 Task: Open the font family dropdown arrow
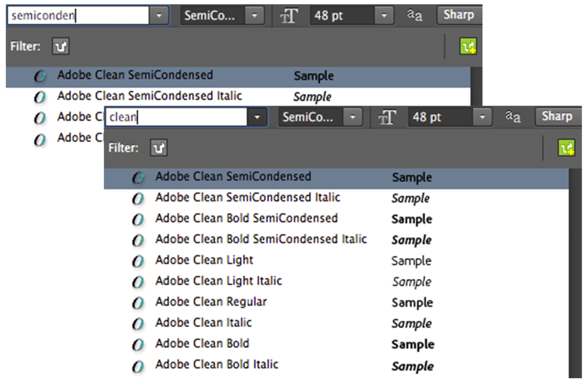257,117
